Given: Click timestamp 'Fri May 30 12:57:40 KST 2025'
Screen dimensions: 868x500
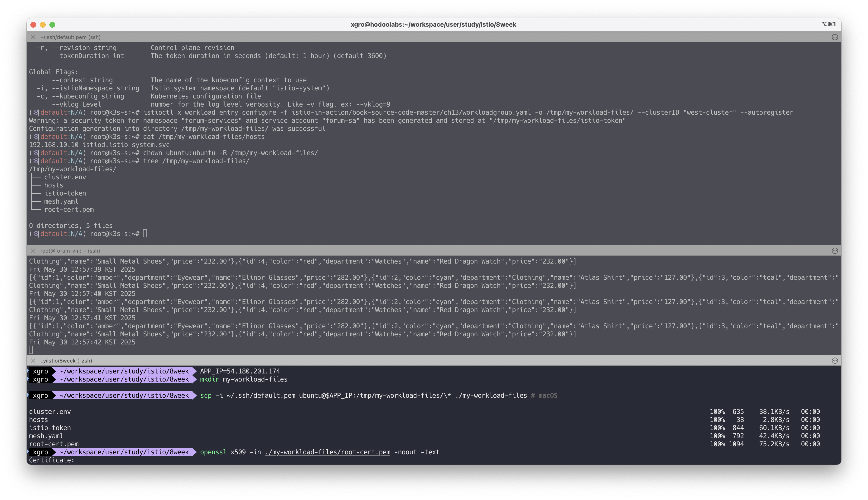Looking at the screenshot, I should 82,294.
